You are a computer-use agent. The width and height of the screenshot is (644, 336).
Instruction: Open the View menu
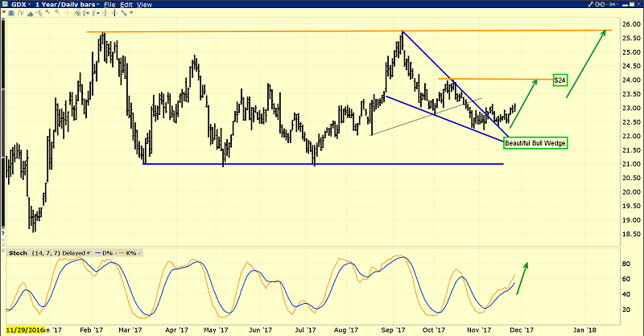pyautogui.click(x=144, y=5)
